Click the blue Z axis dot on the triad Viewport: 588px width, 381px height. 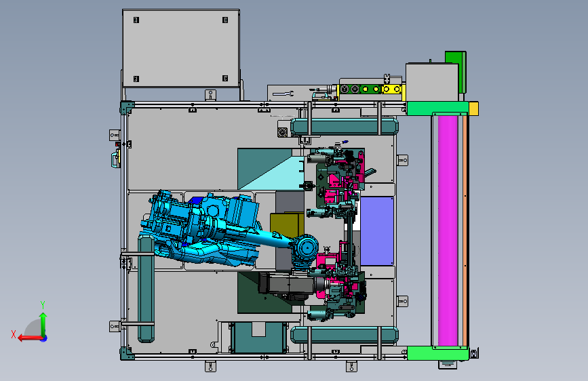[44, 338]
